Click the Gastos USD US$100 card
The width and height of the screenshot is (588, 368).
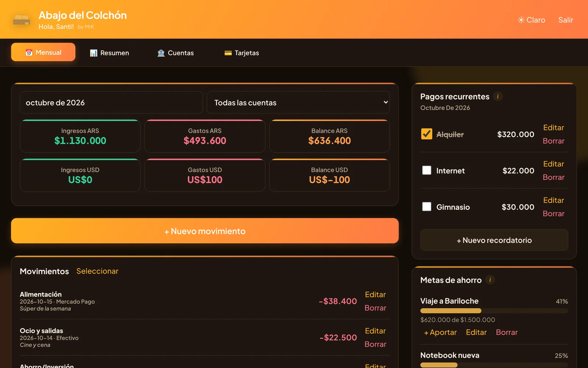pyautogui.click(x=205, y=175)
